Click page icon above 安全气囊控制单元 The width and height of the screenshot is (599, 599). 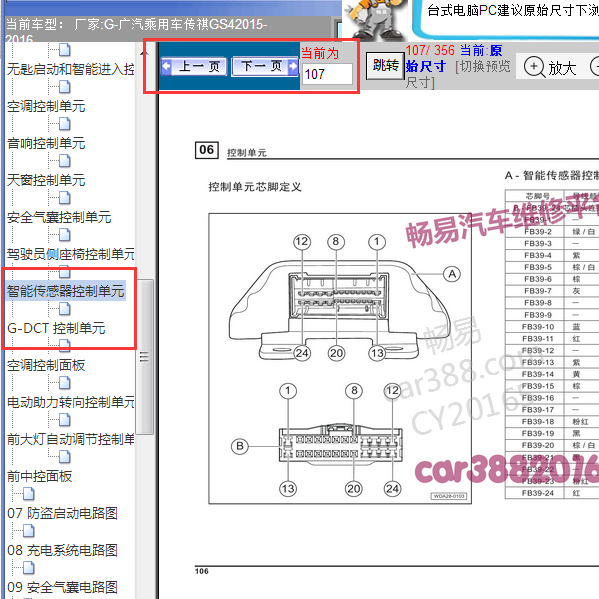pos(65,198)
